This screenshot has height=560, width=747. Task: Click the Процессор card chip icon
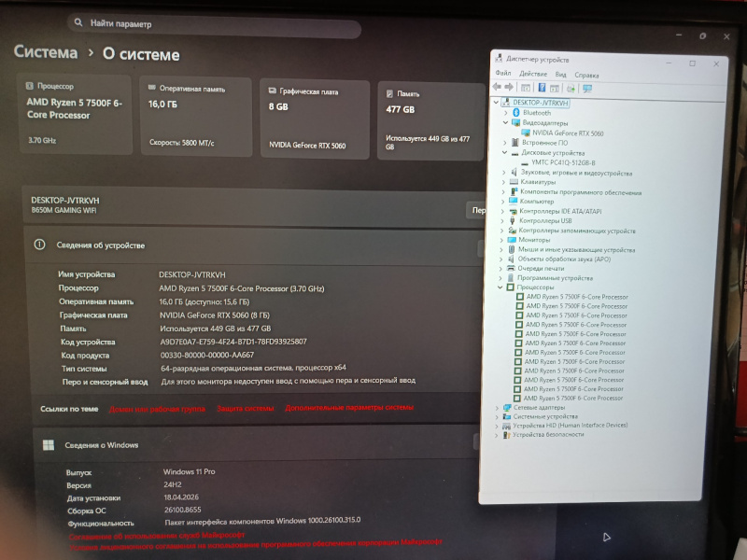pos(30,86)
